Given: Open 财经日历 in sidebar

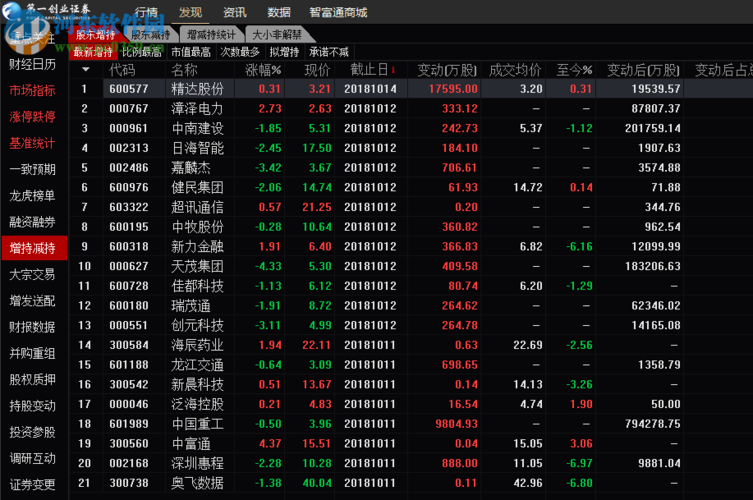Looking at the screenshot, I should [x=32, y=64].
